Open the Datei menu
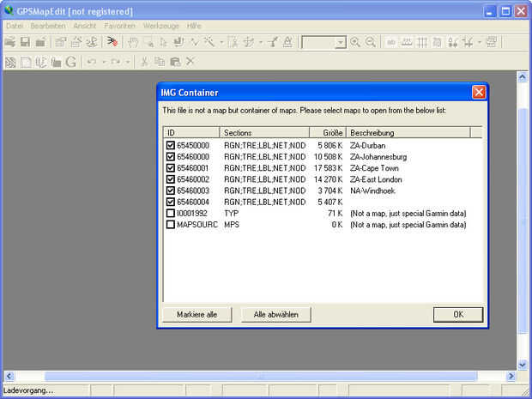Image resolution: width=532 pixels, height=399 pixels. pyautogui.click(x=15, y=26)
